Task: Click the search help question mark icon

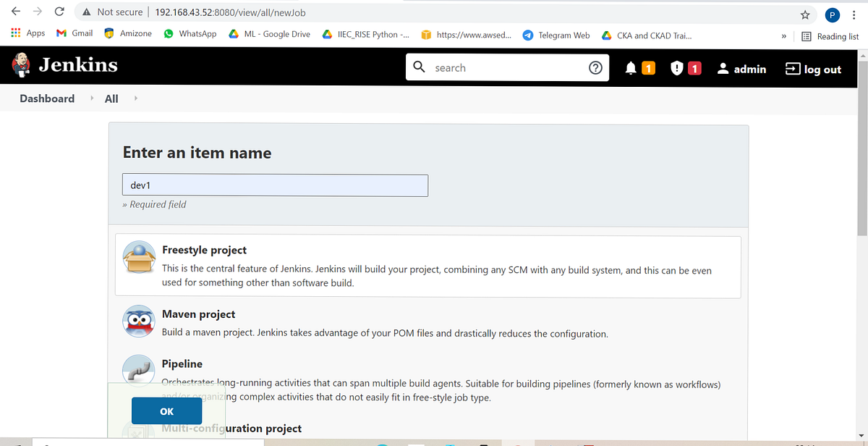Action: click(595, 67)
